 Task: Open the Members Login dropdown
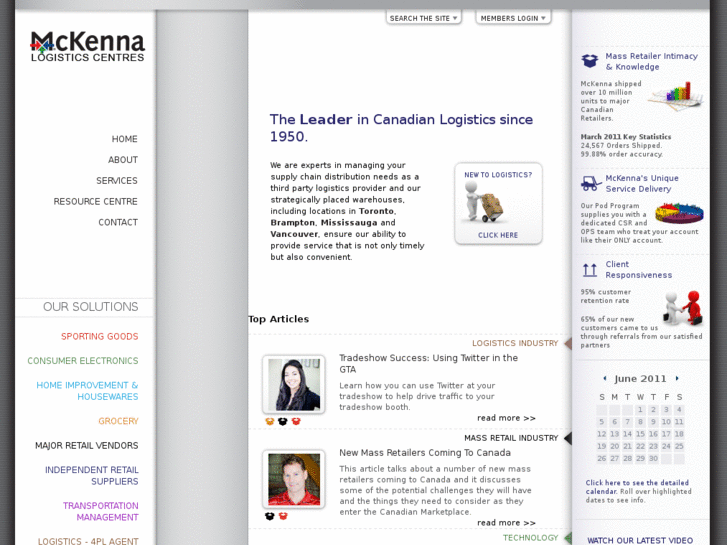pyautogui.click(x=513, y=18)
